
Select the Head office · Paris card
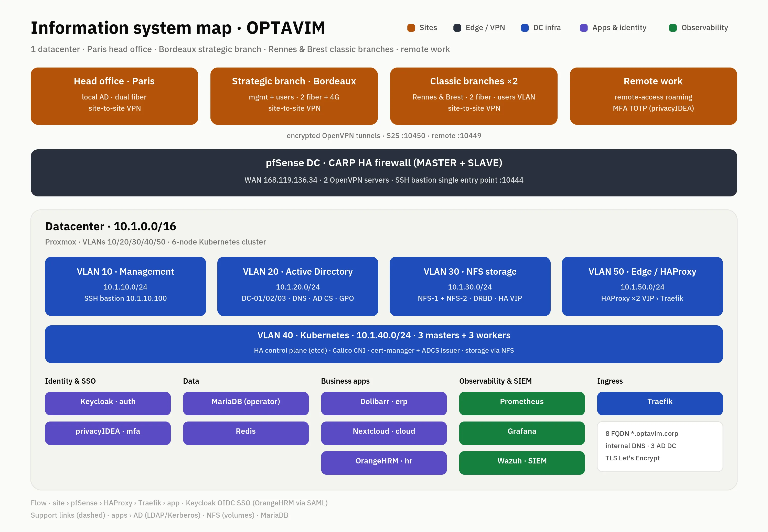click(114, 96)
